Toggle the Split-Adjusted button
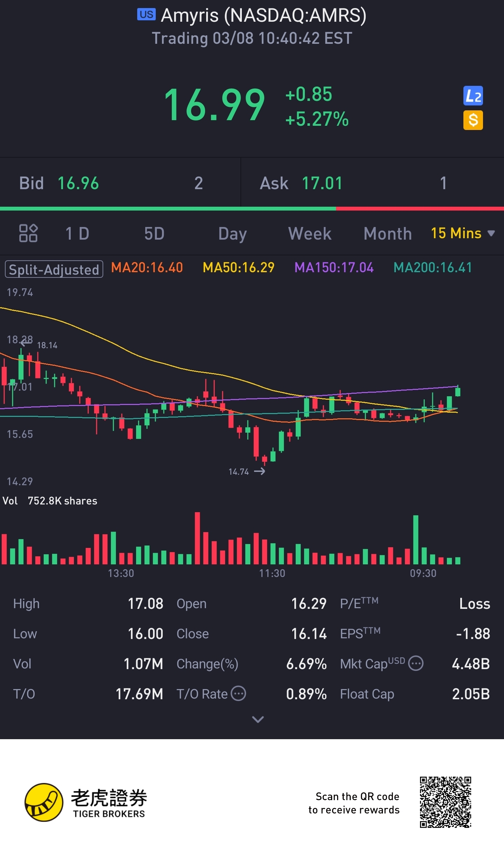This screenshot has width=504, height=866. (54, 269)
